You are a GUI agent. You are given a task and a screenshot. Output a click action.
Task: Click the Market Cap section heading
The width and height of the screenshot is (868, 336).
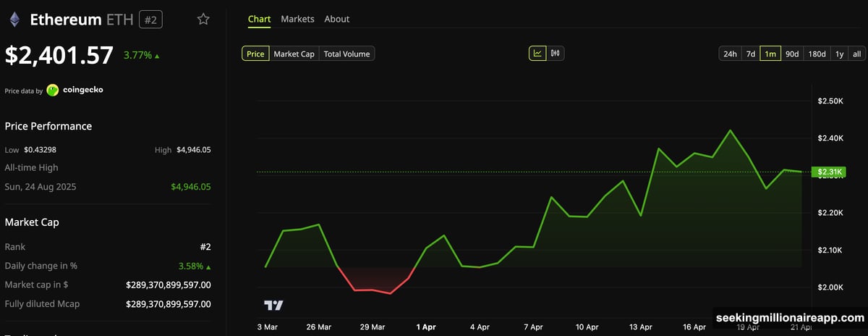point(32,222)
